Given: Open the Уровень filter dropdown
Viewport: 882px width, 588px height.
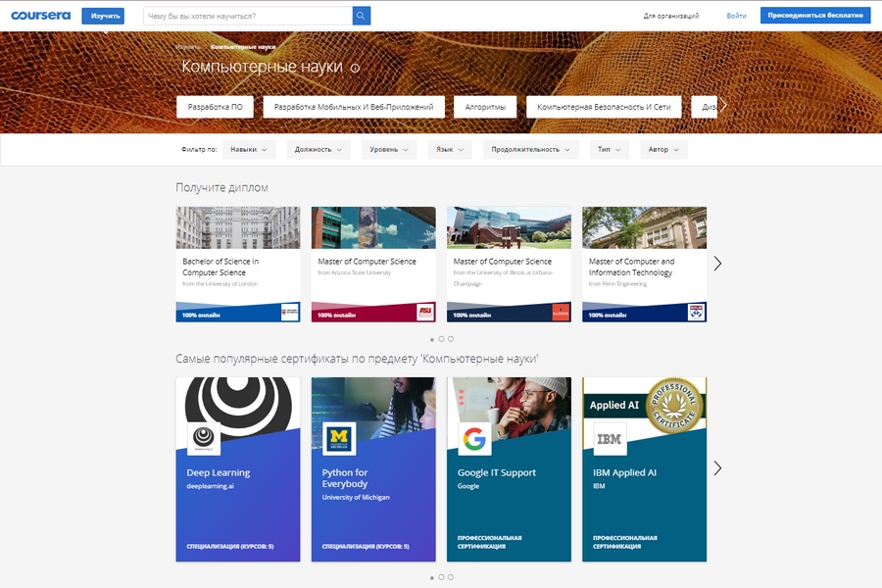Looking at the screenshot, I should click(x=389, y=149).
